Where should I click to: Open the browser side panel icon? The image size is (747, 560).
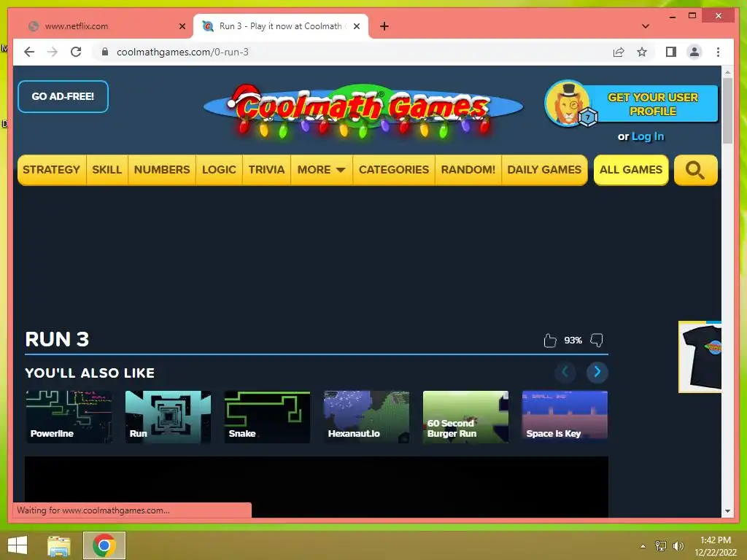click(671, 52)
